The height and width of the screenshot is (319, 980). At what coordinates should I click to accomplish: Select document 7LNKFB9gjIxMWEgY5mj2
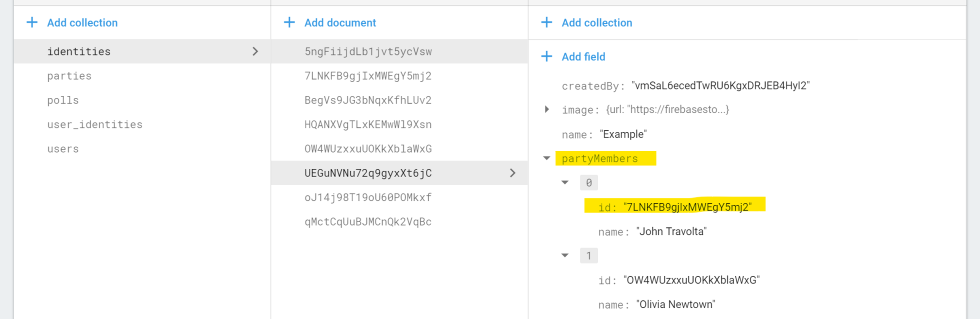point(368,76)
